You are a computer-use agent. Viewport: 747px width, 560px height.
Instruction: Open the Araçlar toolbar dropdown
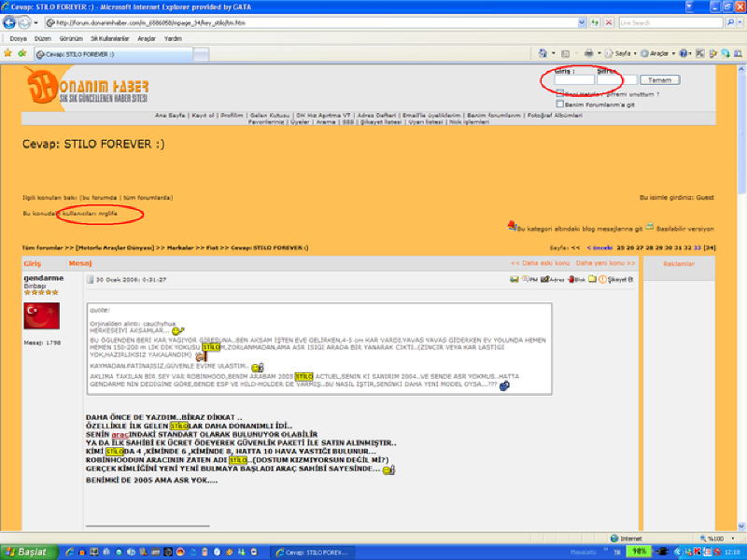pos(658,53)
